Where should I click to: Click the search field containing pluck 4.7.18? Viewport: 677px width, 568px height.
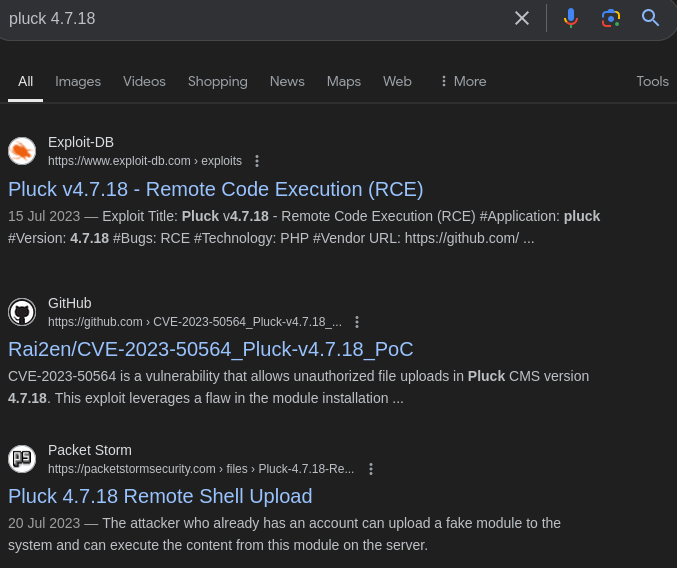point(250,18)
